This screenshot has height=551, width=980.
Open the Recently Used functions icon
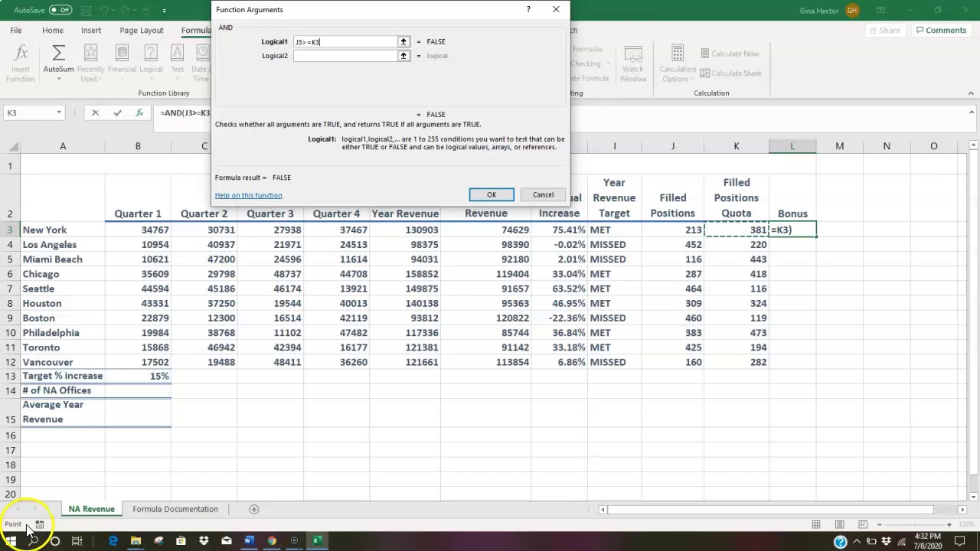tap(90, 54)
